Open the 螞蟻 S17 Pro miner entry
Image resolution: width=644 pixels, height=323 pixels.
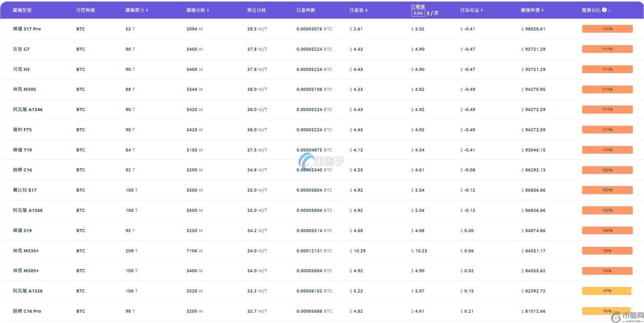pos(27,29)
